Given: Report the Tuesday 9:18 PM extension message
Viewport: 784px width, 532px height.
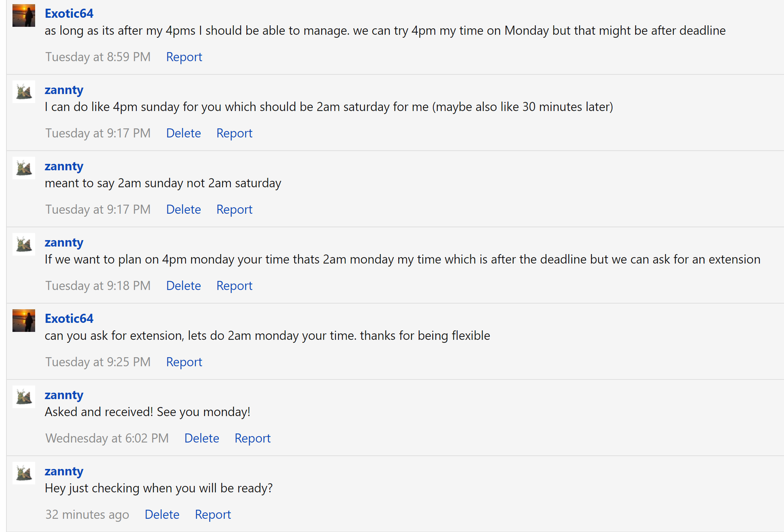Looking at the screenshot, I should point(234,286).
